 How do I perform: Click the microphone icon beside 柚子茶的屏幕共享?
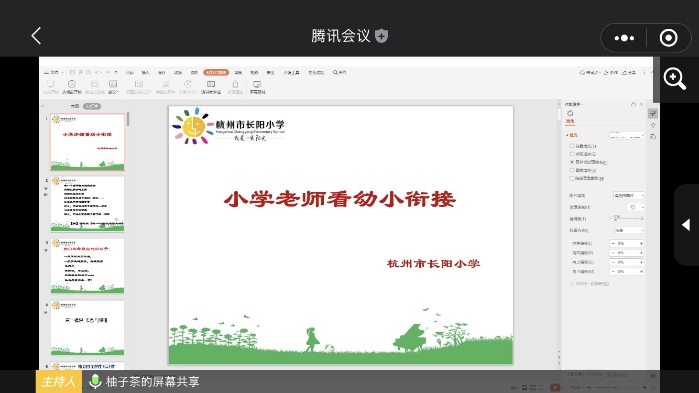pos(95,381)
